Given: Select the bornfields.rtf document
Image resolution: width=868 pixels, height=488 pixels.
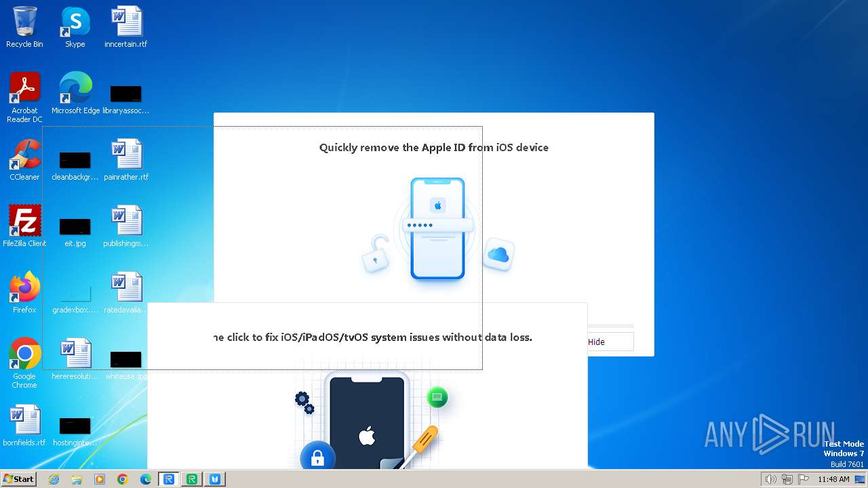Looking at the screenshot, I should (x=24, y=426).
